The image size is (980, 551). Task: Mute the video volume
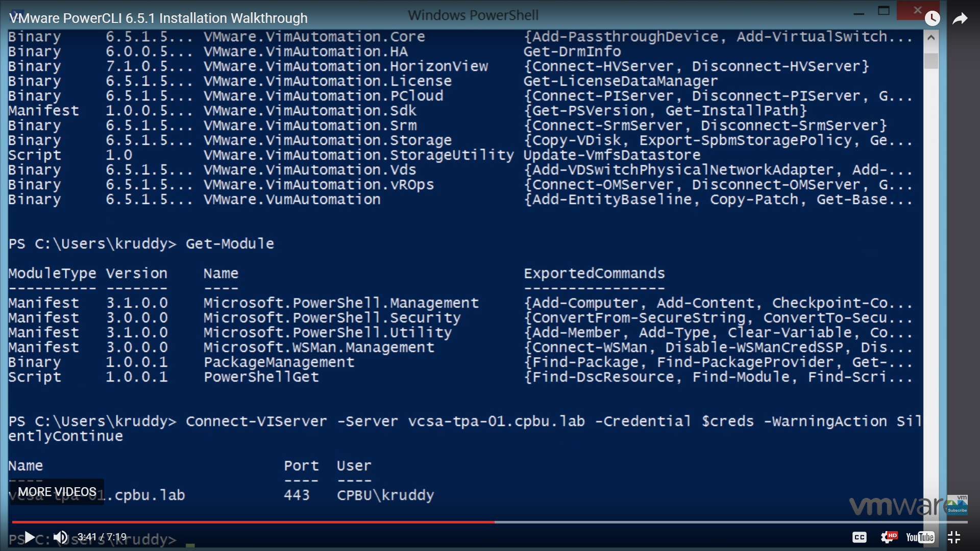[61, 537]
